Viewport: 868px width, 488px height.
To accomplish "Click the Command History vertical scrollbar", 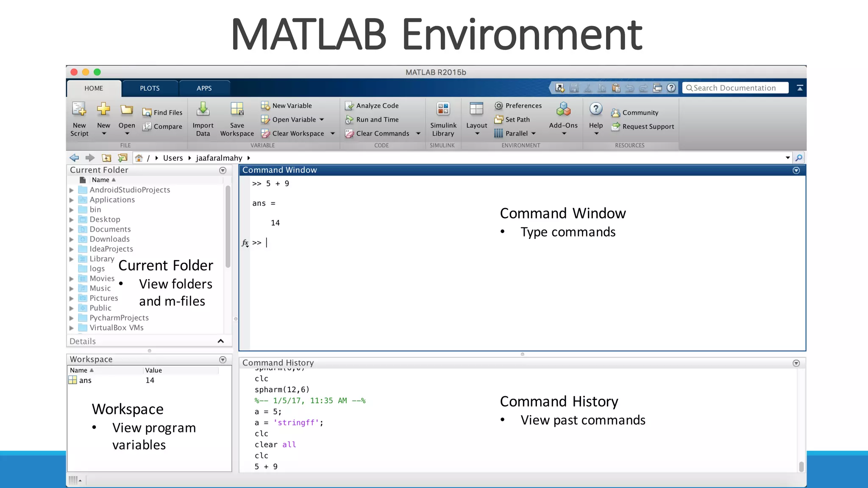I will tap(801, 466).
